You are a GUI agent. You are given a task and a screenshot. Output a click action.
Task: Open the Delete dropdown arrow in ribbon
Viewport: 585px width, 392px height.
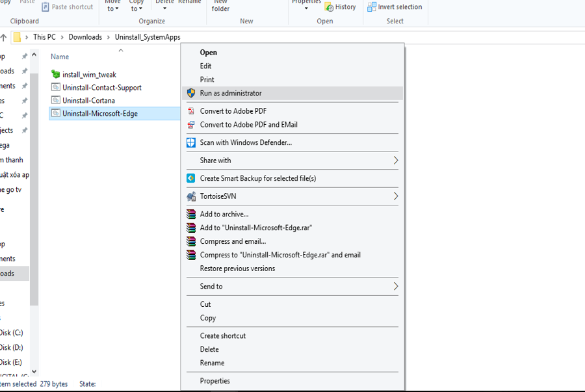click(164, 8)
